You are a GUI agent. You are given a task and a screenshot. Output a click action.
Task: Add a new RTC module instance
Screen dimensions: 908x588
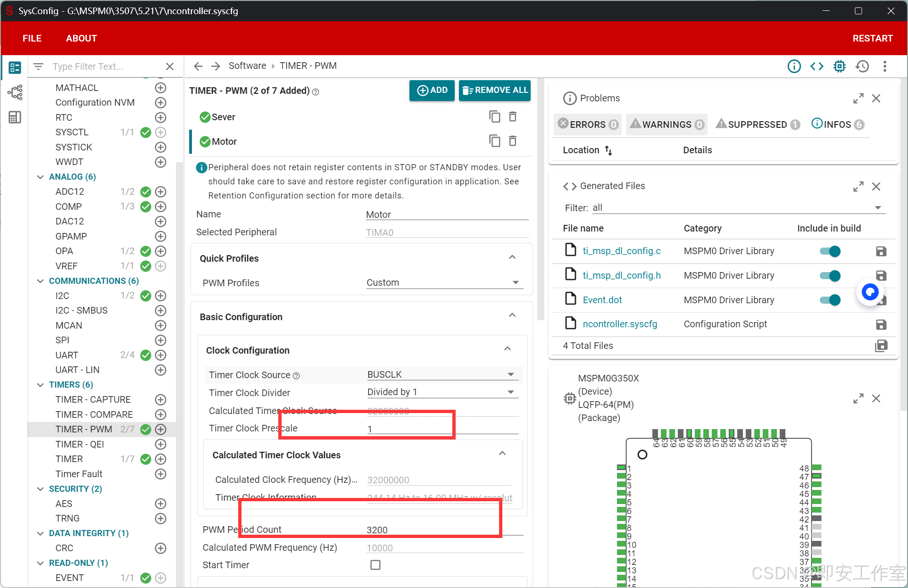(160, 117)
